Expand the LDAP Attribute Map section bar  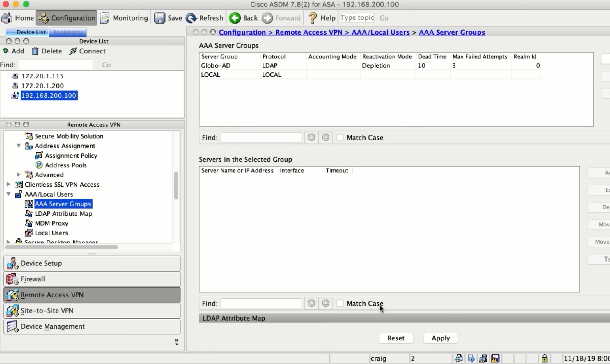pos(404,318)
